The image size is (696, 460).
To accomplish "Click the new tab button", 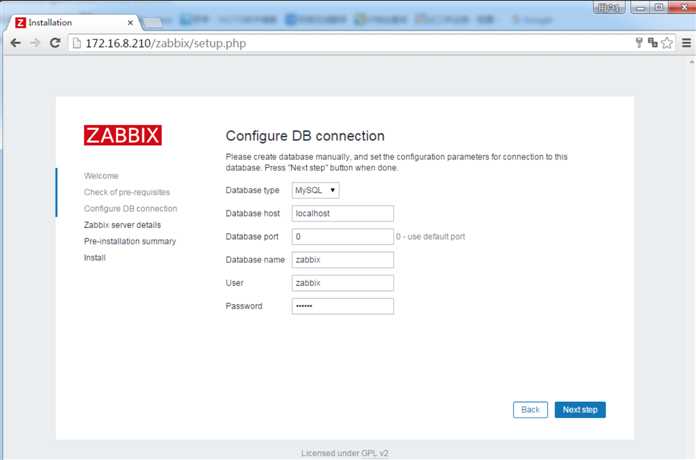I will tap(152, 23).
